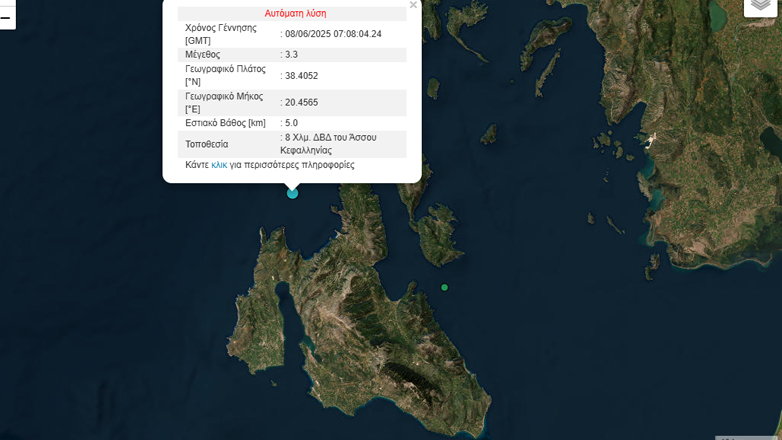Viewport: 782px width, 440px height.
Task: Select the small green earthquake marker
Action: (445, 288)
